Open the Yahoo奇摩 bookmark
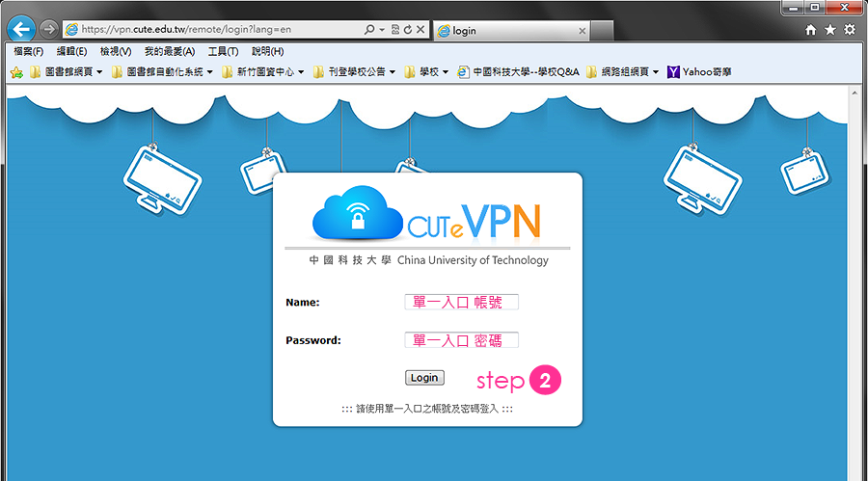The image size is (868, 481). 699,72
